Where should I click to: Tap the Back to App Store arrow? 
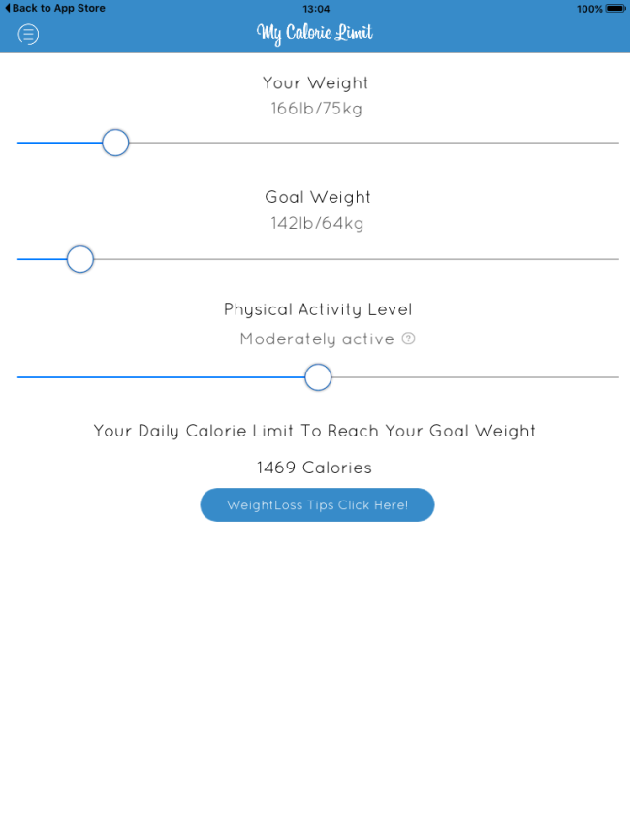coord(8,8)
